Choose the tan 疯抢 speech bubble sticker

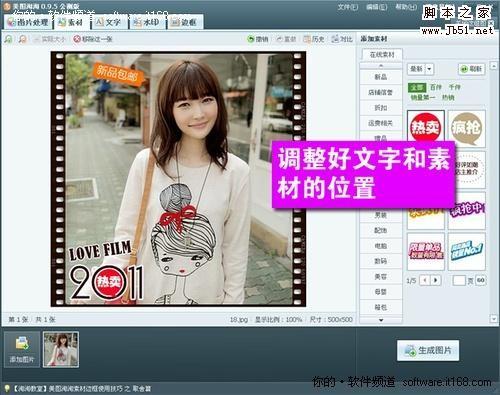tap(467, 128)
